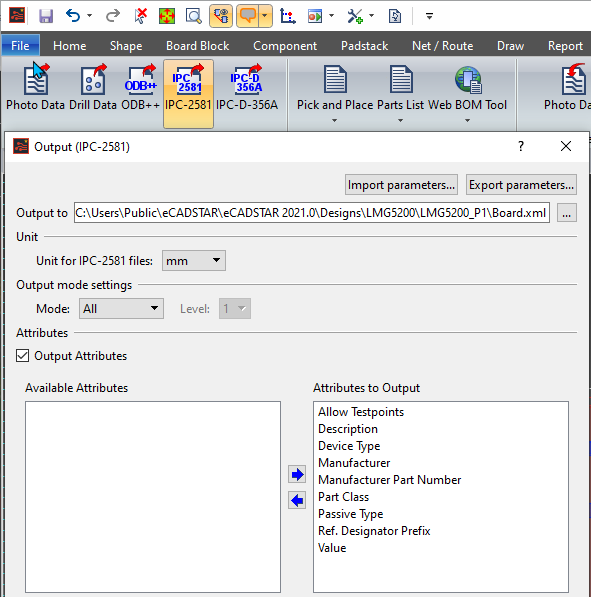Click the zoom area magnifier icon
This screenshot has width=591, height=597.
(x=193, y=16)
